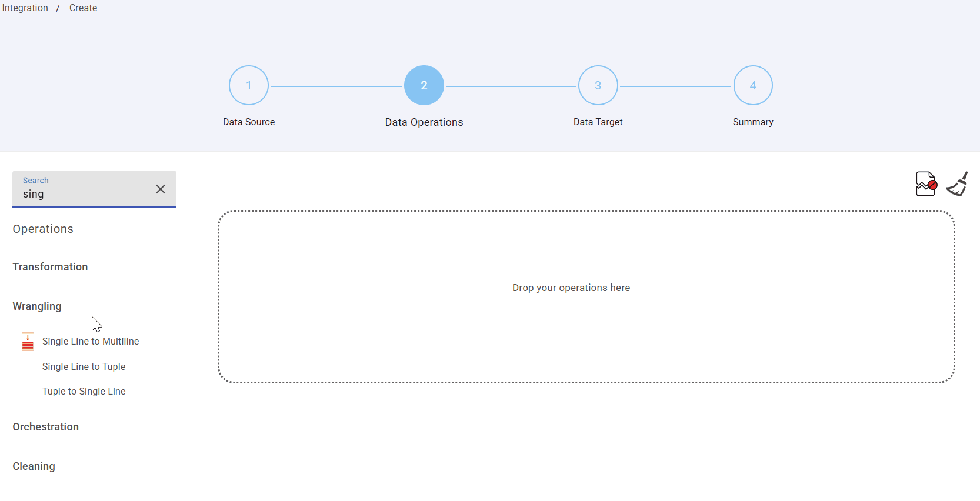The image size is (980, 501).
Task: Select Tuple to Single Line operation
Action: (84, 391)
